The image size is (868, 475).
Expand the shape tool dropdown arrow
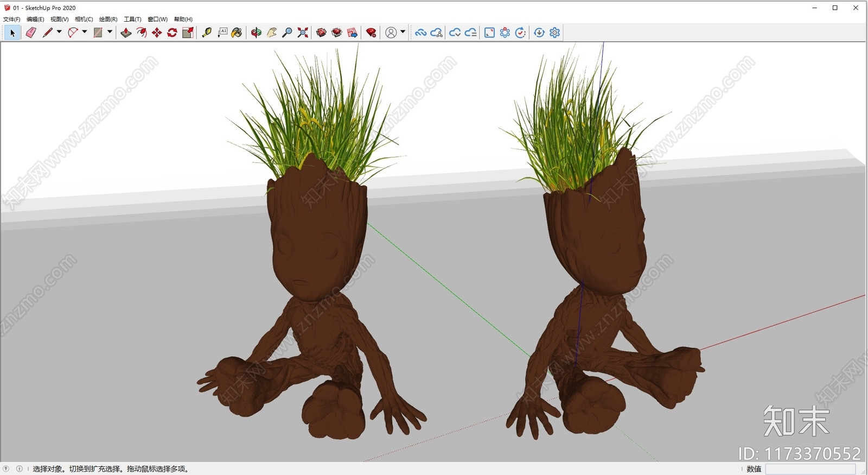(x=110, y=32)
